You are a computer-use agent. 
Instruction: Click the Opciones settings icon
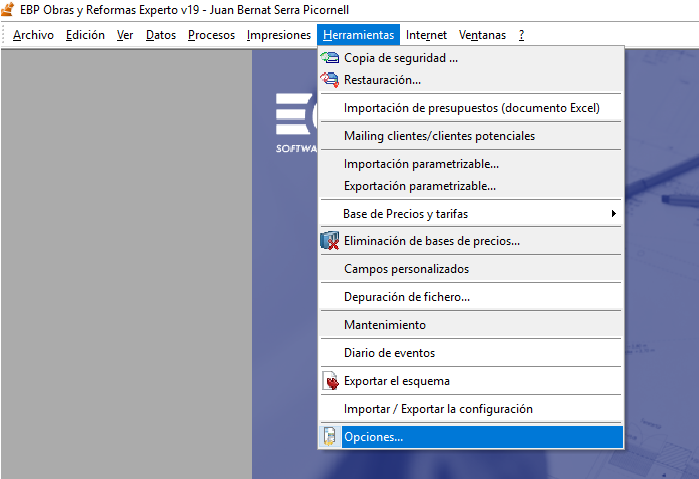[330, 437]
